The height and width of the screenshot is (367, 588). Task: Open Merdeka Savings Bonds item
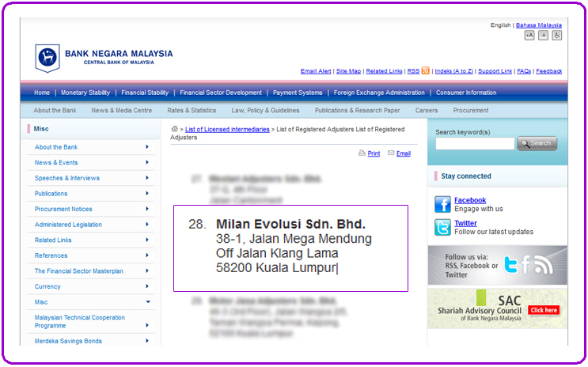(68, 341)
